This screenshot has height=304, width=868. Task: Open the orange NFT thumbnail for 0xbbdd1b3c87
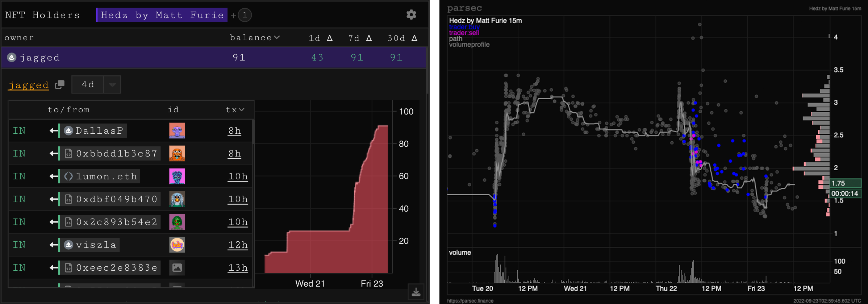click(177, 154)
